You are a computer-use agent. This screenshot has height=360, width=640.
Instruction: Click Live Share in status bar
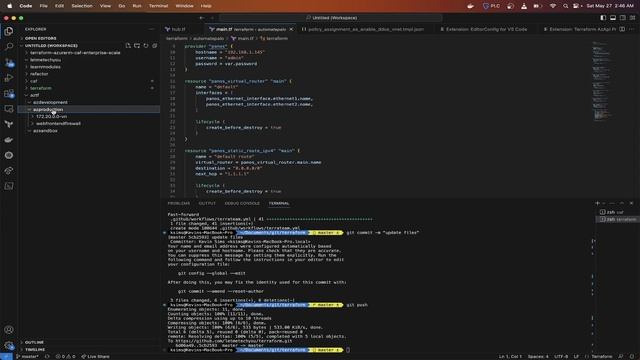point(96,357)
